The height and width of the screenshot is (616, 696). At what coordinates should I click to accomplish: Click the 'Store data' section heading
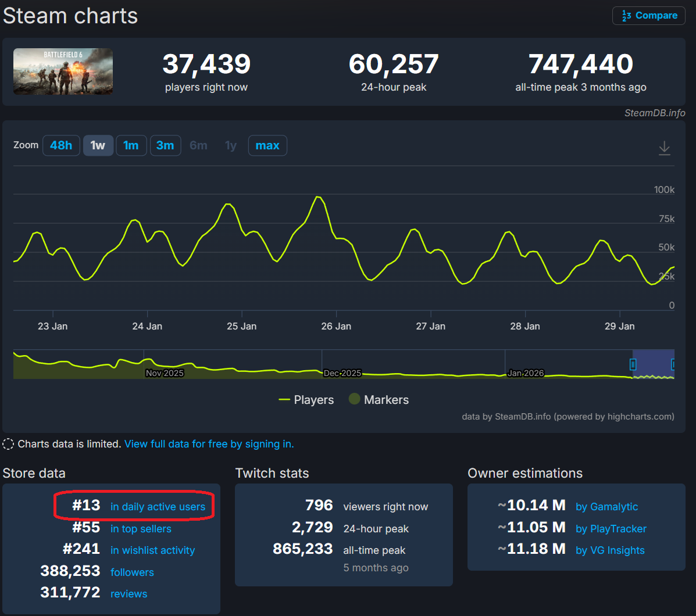34,473
